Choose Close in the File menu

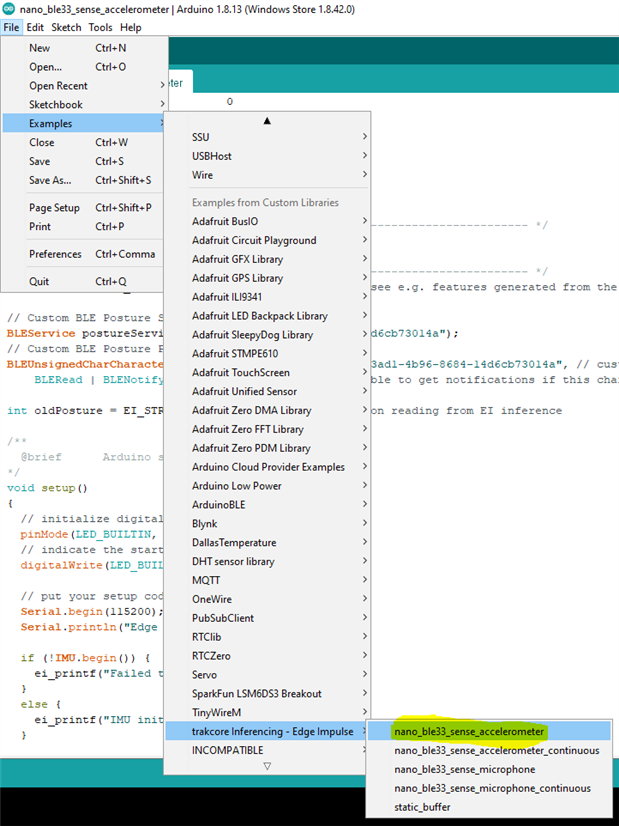click(84, 143)
